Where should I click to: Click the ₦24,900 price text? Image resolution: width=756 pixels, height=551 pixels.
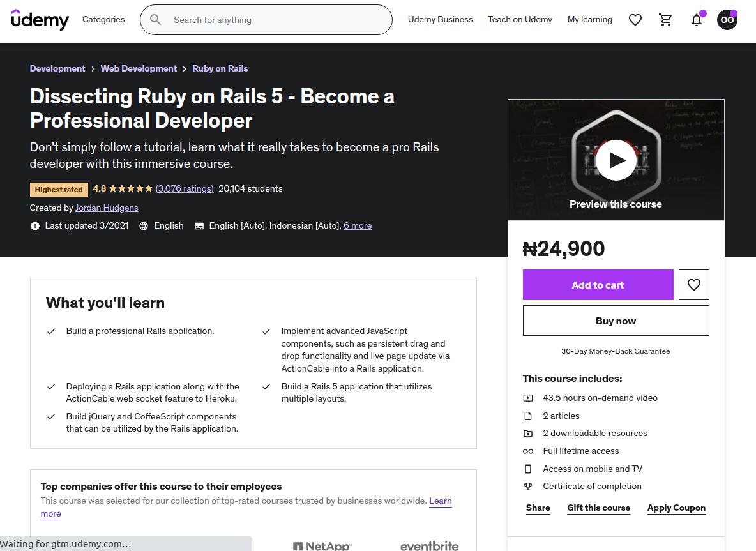(x=564, y=249)
